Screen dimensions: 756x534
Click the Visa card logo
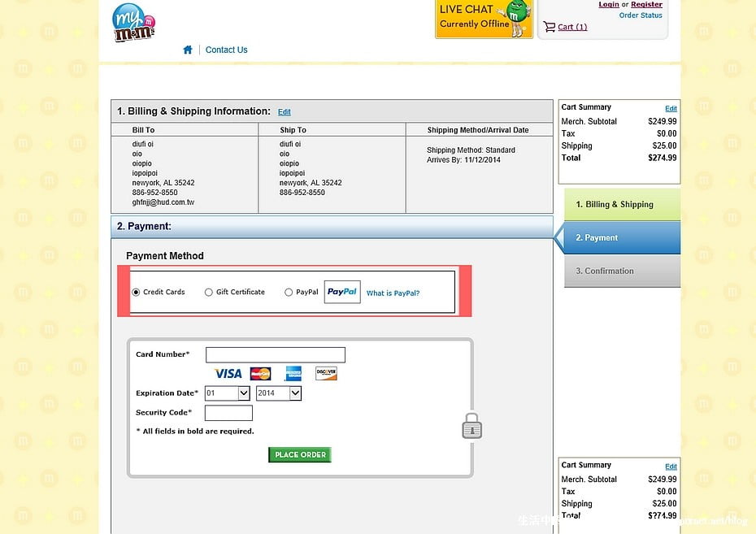coord(228,374)
